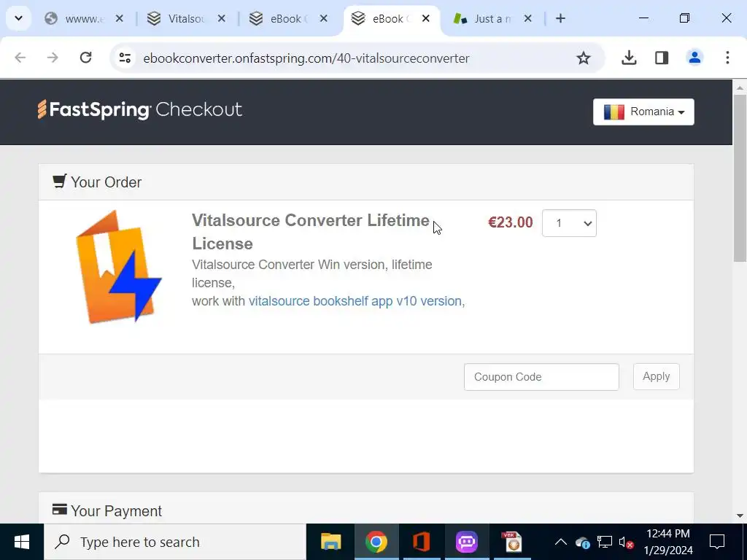Viewport: 747px width, 560px height.
Task: Open Chrome three-dot menu
Action: tap(727, 58)
